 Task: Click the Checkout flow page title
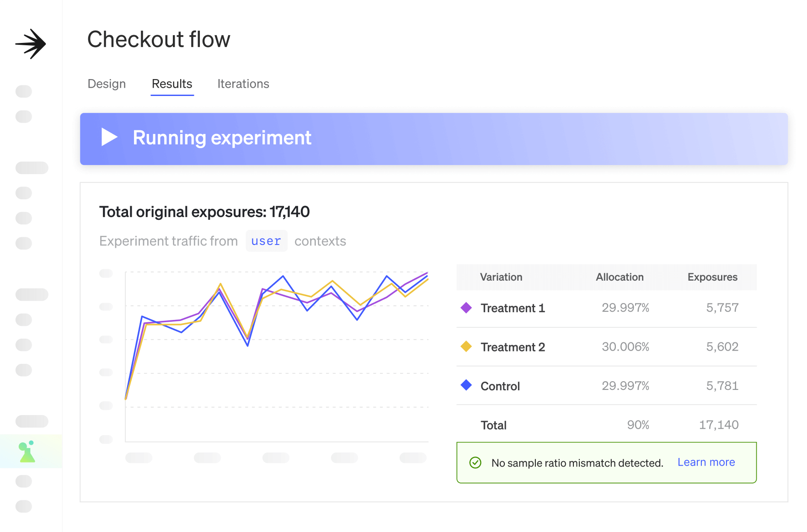(159, 39)
